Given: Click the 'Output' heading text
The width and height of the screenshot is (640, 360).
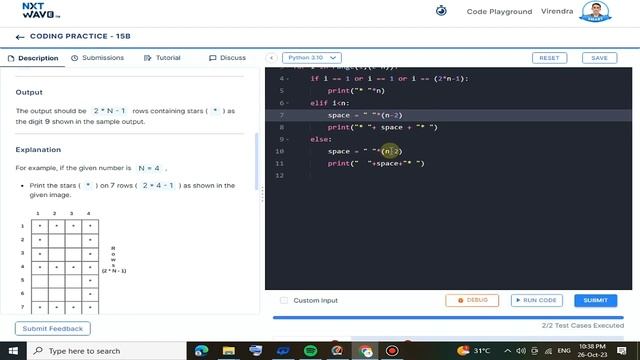Looking at the screenshot, I should (x=29, y=93).
